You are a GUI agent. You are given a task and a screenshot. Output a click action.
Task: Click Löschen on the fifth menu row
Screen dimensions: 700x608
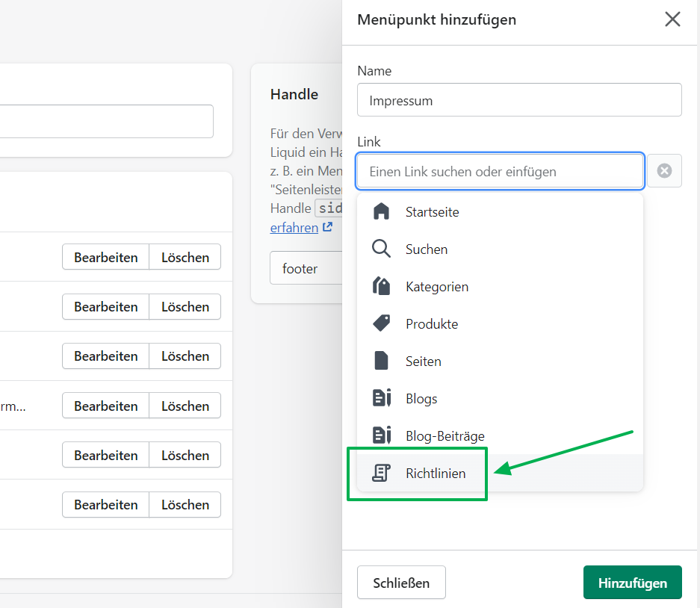click(185, 455)
